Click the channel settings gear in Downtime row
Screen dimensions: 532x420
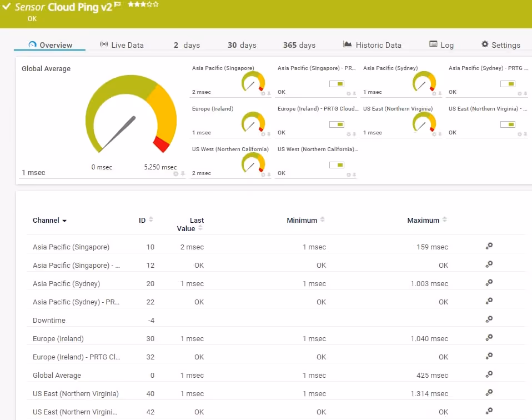tap(489, 320)
